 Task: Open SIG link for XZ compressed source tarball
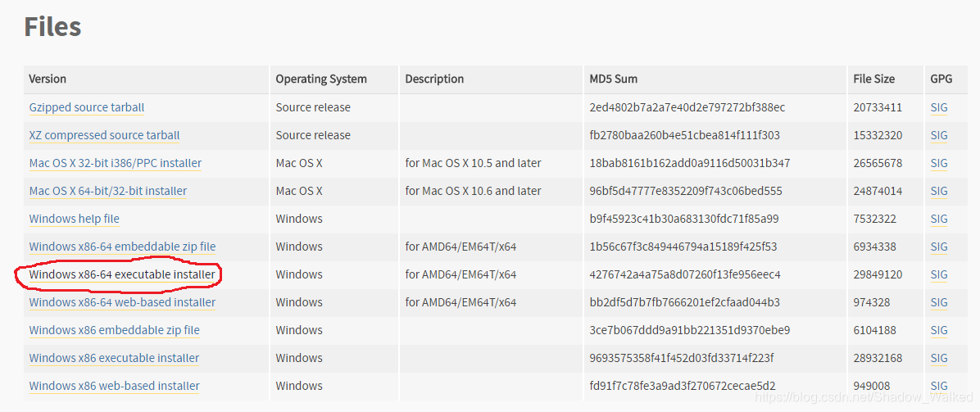pyautogui.click(x=939, y=136)
